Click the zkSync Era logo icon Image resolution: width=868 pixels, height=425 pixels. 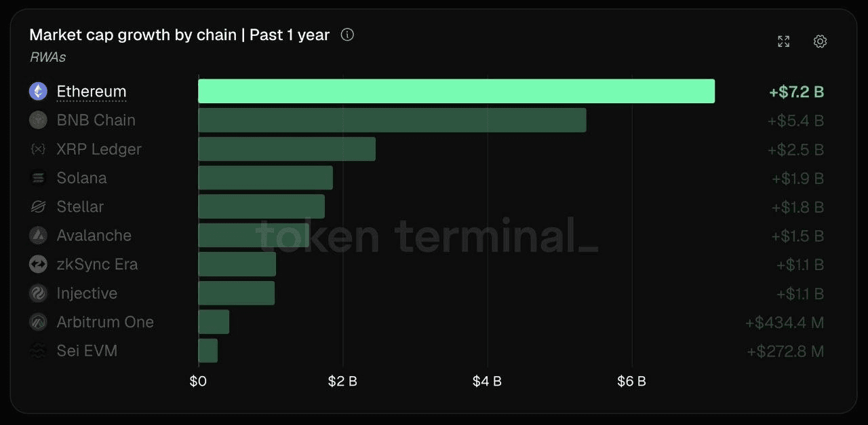[x=38, y=264]
